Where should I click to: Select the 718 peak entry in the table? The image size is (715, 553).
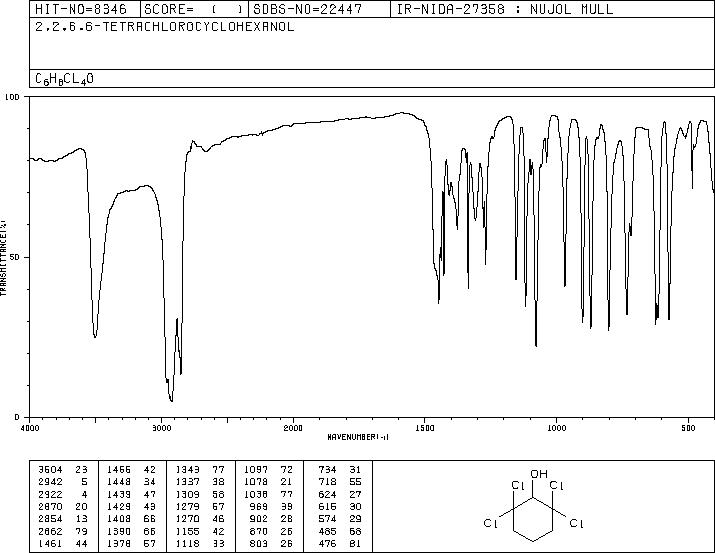coord(340,482)
